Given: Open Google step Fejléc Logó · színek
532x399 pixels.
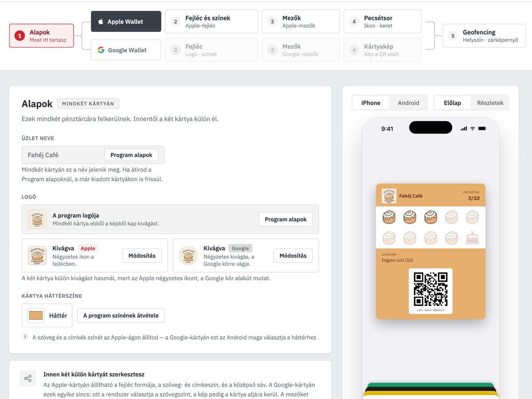Looking at the screenshot, I should tap(211, 50).
